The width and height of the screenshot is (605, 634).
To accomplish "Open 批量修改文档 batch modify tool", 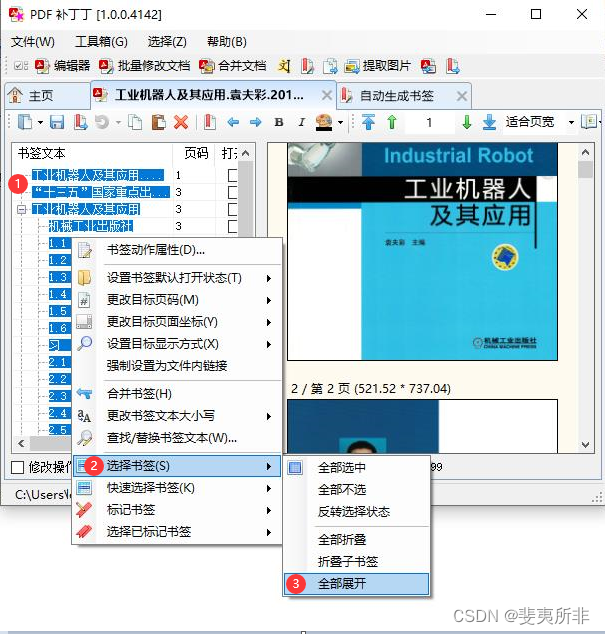I will pyautogui.click(x=144, y=66).
